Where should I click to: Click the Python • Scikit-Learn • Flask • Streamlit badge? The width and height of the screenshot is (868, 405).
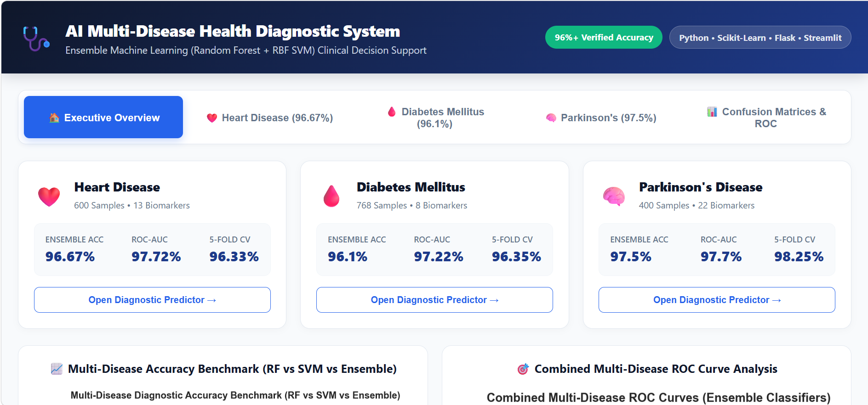(760, 37)
